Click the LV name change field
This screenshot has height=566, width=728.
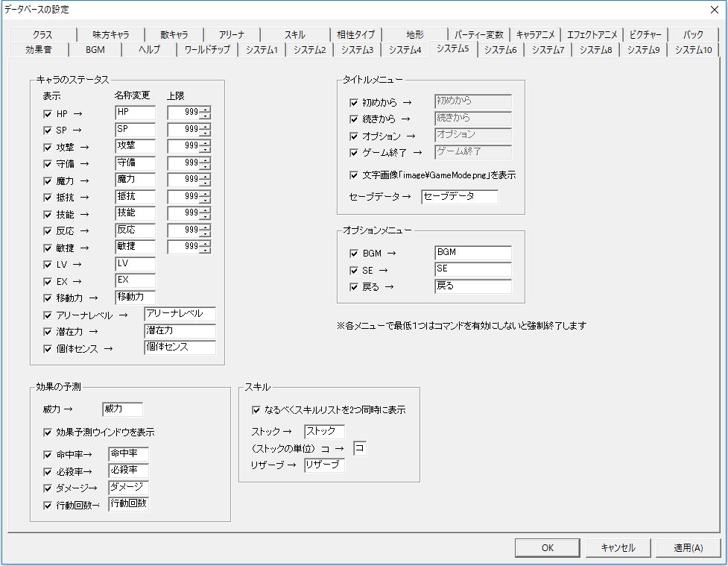[x=135, y=263]
